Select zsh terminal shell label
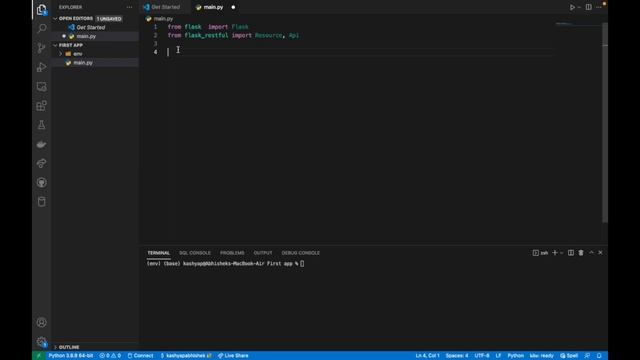 (541, 253)
